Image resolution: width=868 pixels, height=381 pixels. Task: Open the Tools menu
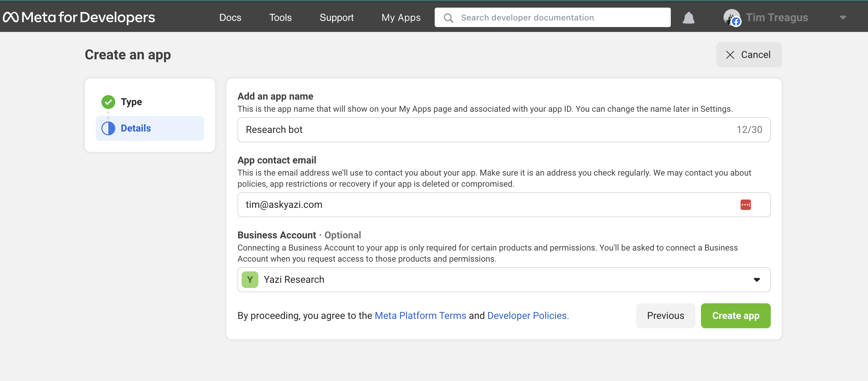tap(281, 17)
